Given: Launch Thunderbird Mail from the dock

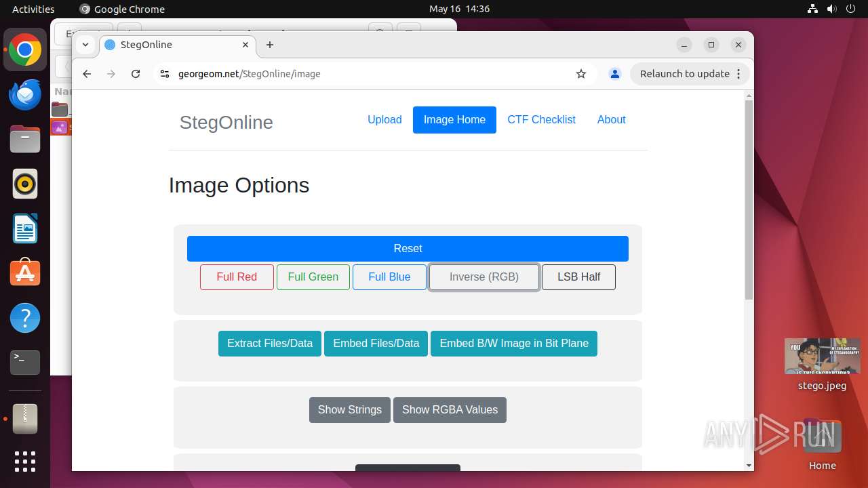Looking at the screenshot, I should click(x=25, y=94).
